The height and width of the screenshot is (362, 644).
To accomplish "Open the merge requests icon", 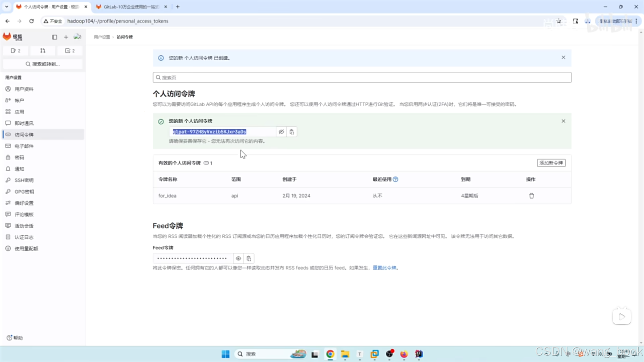I will pos(43,51).
